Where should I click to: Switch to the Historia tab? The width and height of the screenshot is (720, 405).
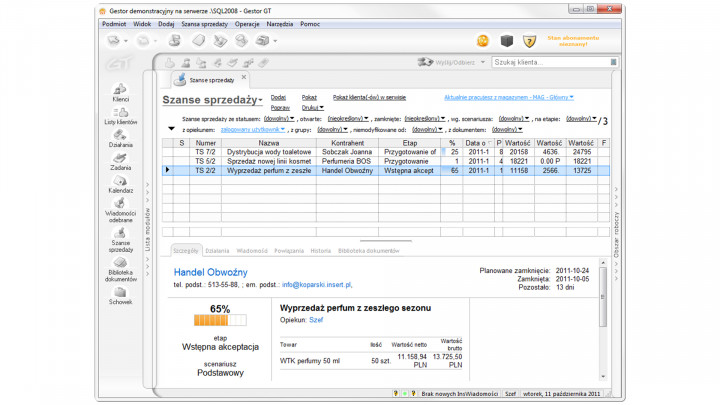(x=320, y=250)
